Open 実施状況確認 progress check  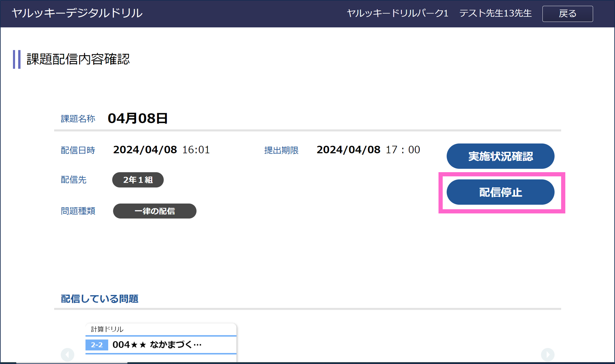point(500,156)
